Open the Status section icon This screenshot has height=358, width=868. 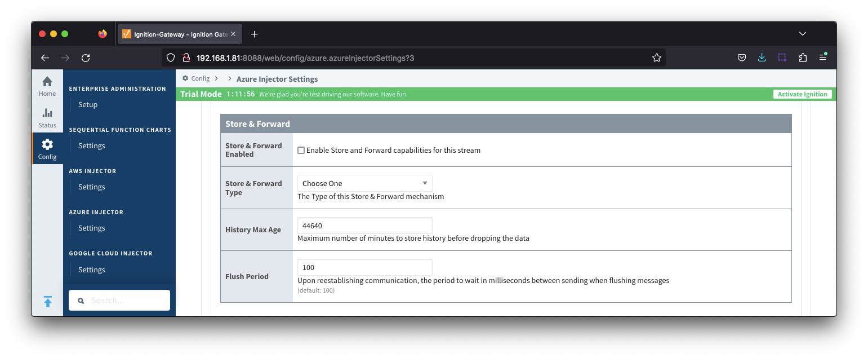[47, 118]
